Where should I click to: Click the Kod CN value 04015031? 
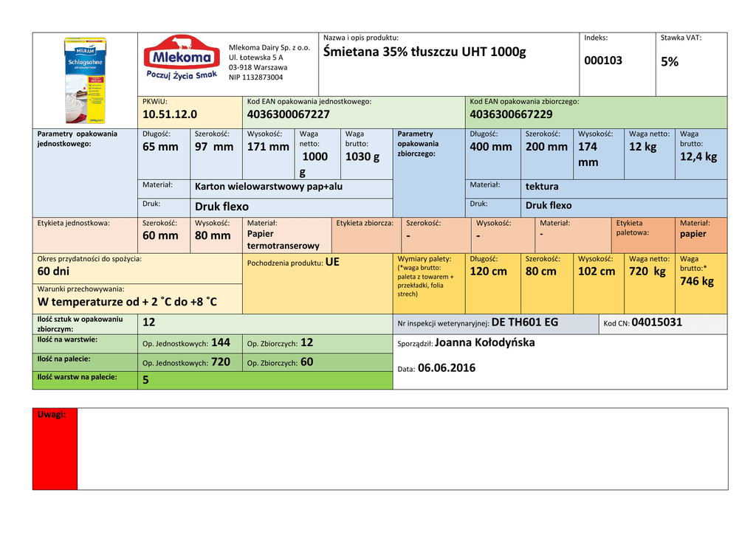point(656,322)
